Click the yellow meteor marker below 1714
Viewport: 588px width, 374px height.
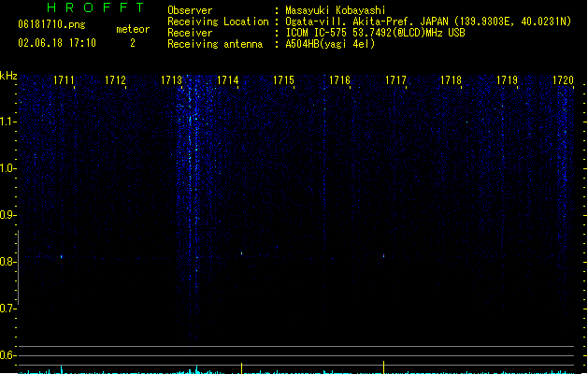[241, 368]
